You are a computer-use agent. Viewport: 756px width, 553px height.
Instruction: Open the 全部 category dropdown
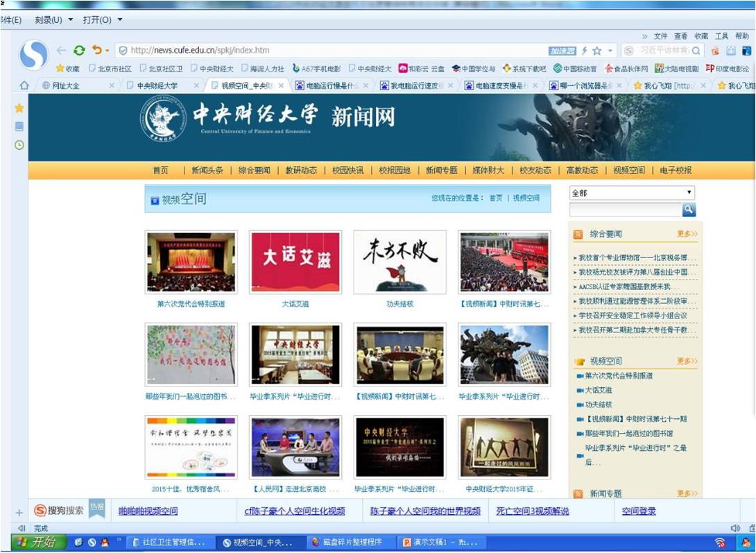(x=632, y=193)
